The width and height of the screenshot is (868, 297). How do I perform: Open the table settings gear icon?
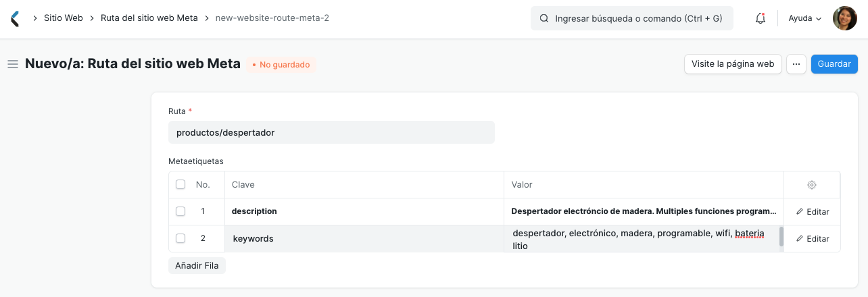coord(812,185)
